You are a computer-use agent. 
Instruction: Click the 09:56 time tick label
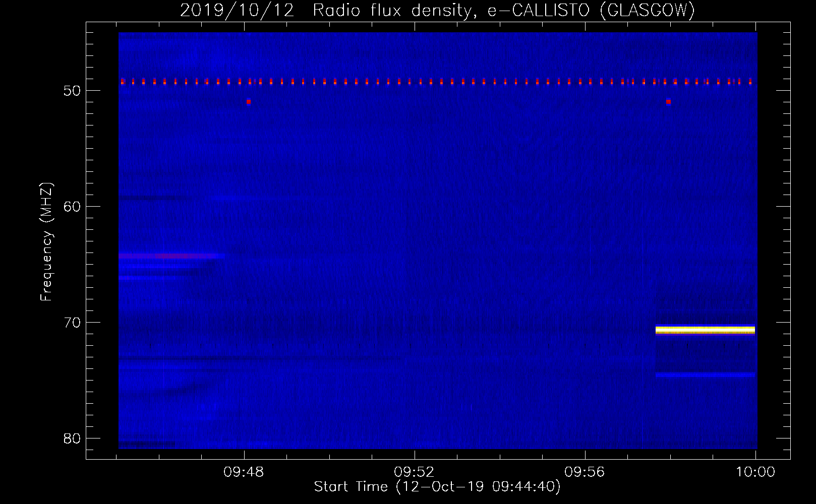point(585,472)
